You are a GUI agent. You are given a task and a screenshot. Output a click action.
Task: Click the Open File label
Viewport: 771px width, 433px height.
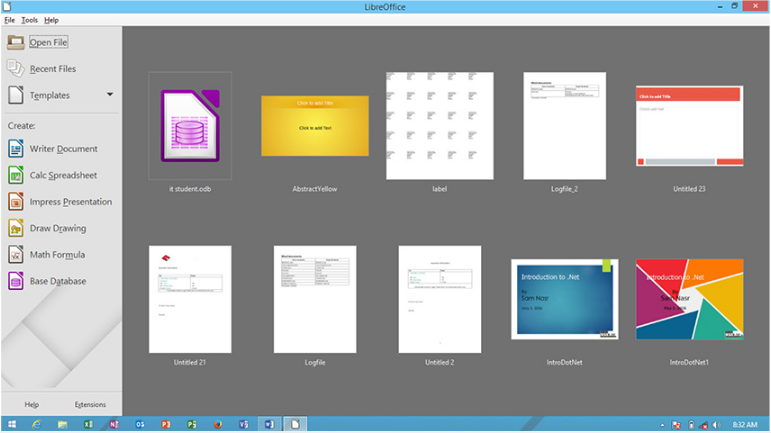click(x=48, y=42)
